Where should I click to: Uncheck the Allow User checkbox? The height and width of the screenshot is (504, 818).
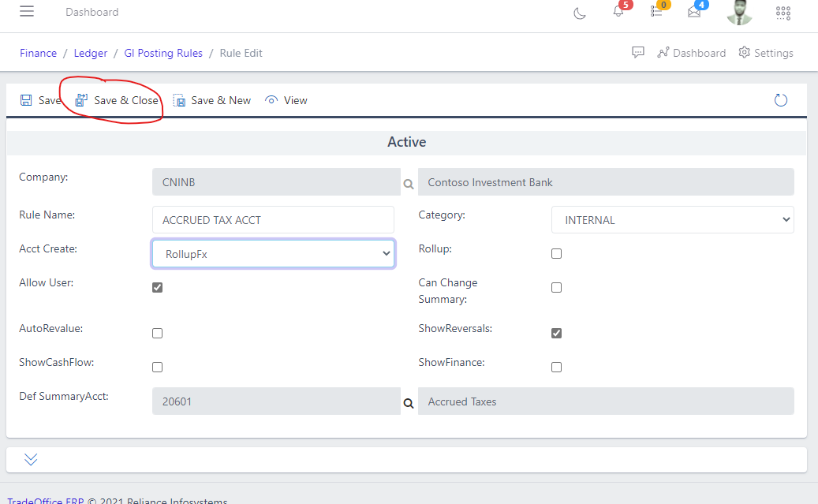point(157,287)
